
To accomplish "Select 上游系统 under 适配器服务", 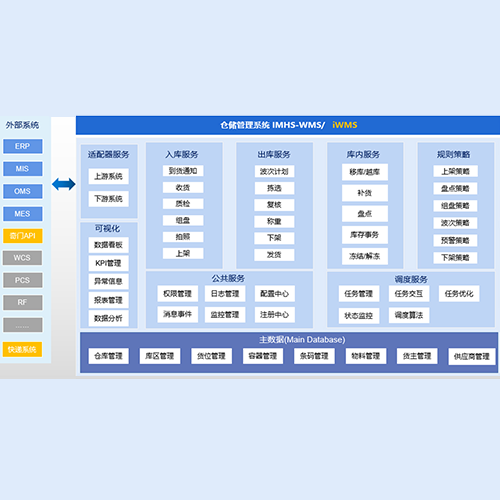I will (x=109, y=176).
